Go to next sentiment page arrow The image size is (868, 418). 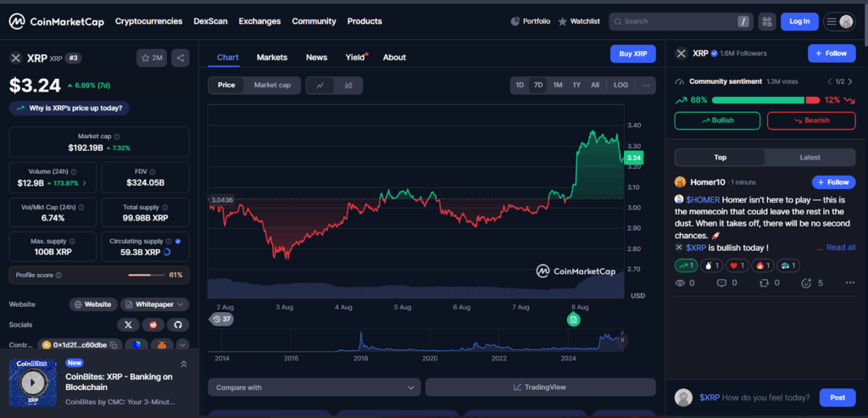point(850,82)
